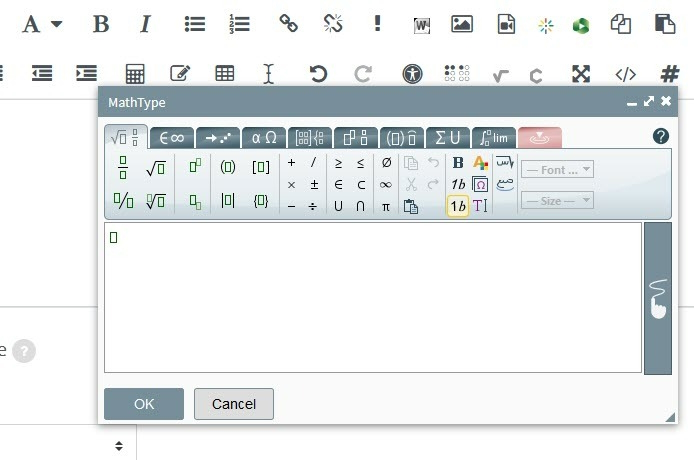Switch to the matrices tab

pos(310,138)
